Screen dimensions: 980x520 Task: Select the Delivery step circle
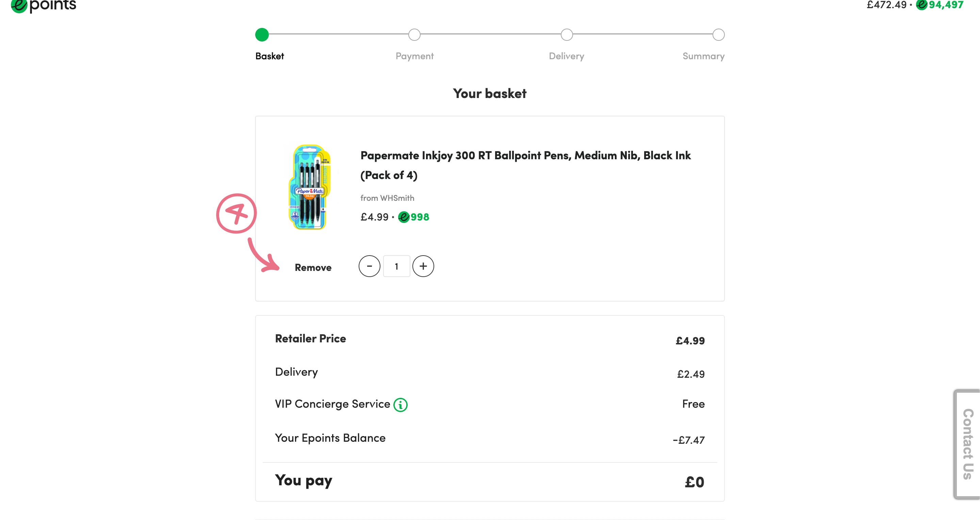[x=567, y=35]
